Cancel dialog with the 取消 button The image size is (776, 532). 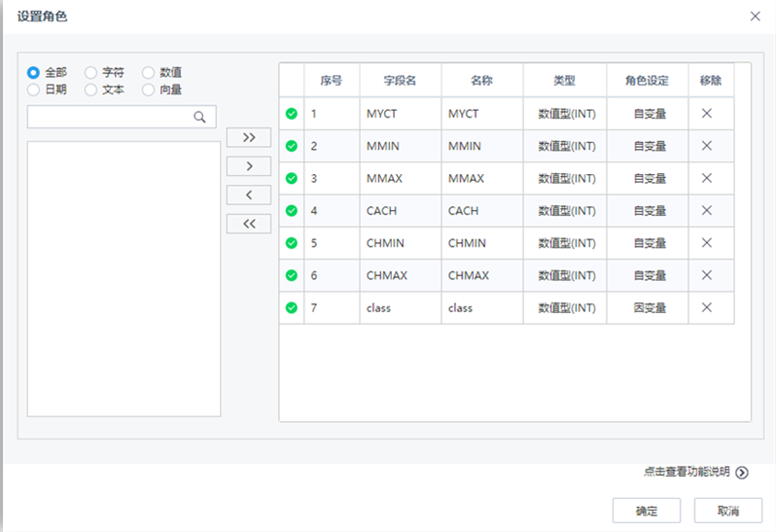coord(727,511)
